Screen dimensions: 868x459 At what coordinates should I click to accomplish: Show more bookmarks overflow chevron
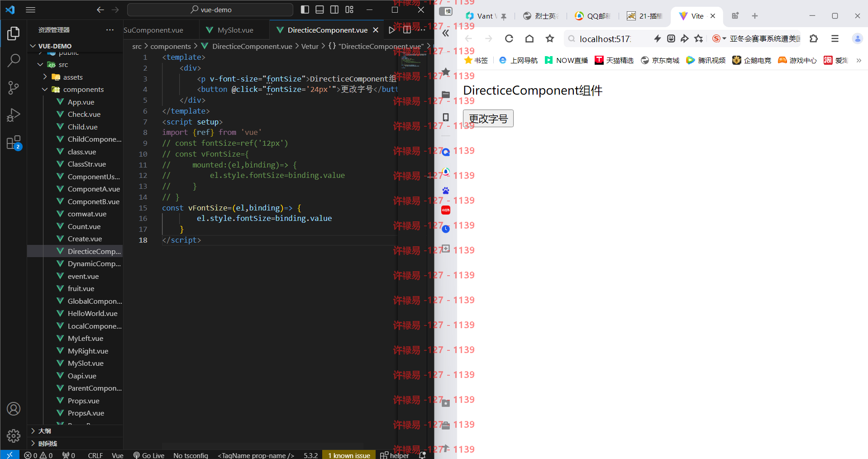(858, 60)
